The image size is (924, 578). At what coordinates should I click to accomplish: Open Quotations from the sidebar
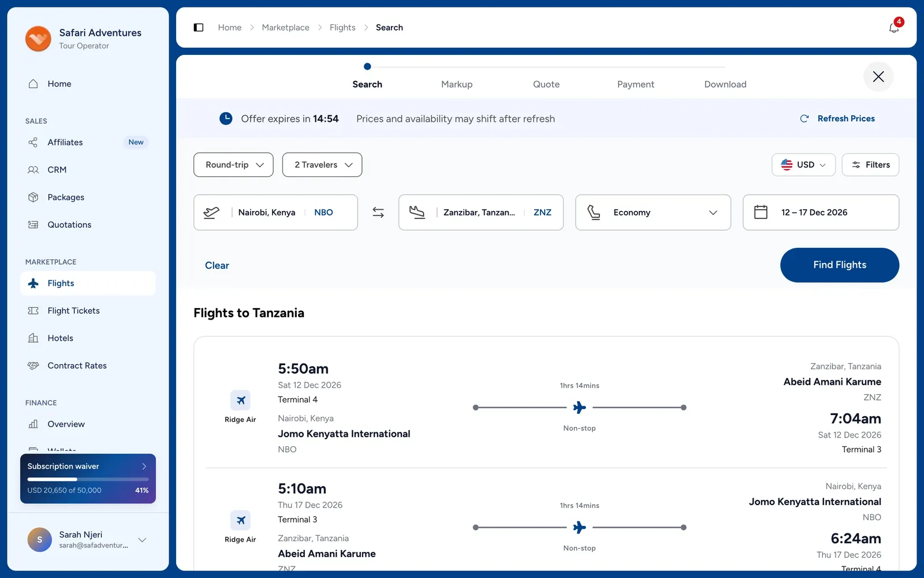point(88,225)
